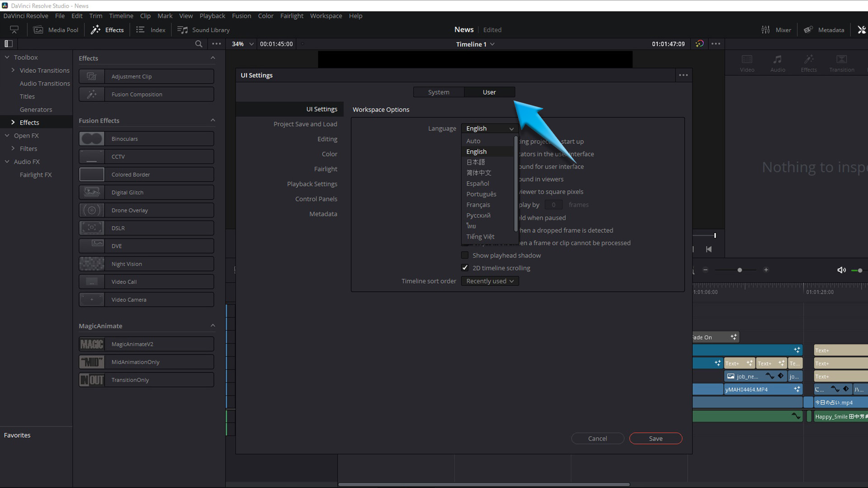Switch to System tab in UI Settings

439,92
